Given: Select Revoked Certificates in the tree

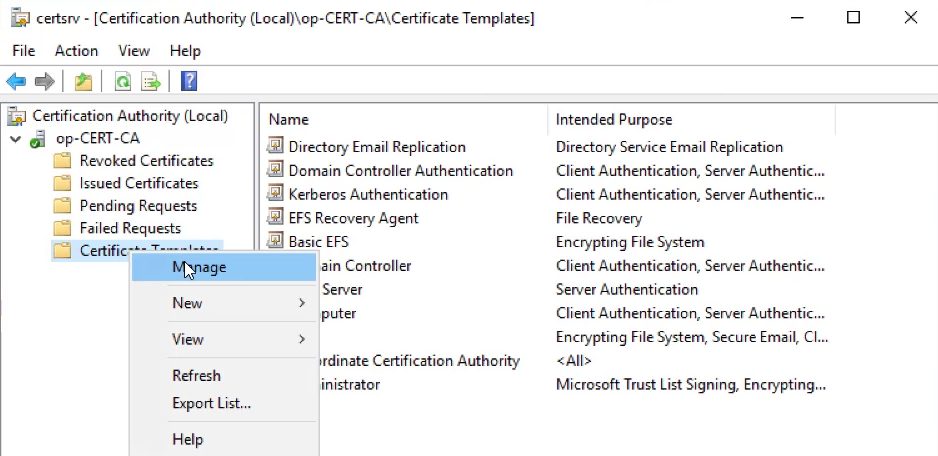Looking at the screenshot, I should coord(147,161).
